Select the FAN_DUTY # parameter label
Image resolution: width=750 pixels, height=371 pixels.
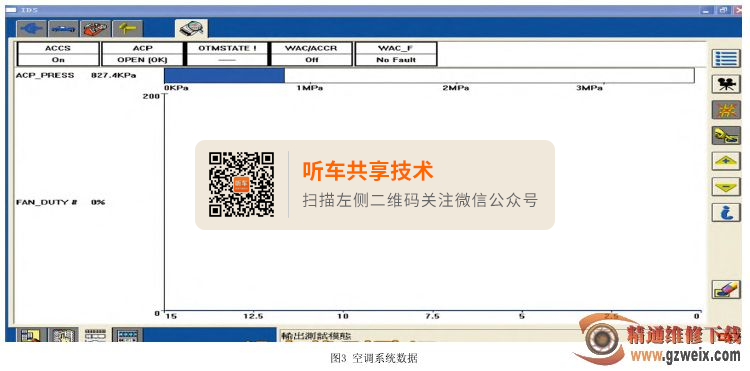(x=47, y=202)
